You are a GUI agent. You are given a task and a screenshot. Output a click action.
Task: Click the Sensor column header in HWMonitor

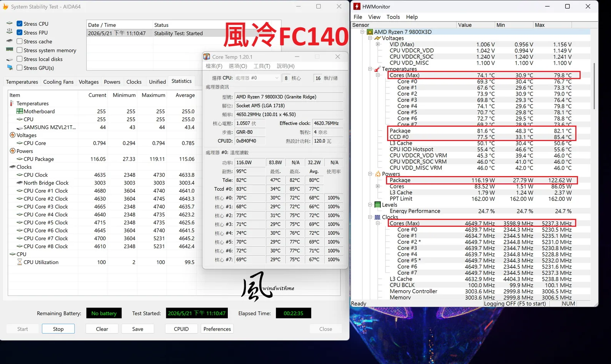click(x=403, y=25)
